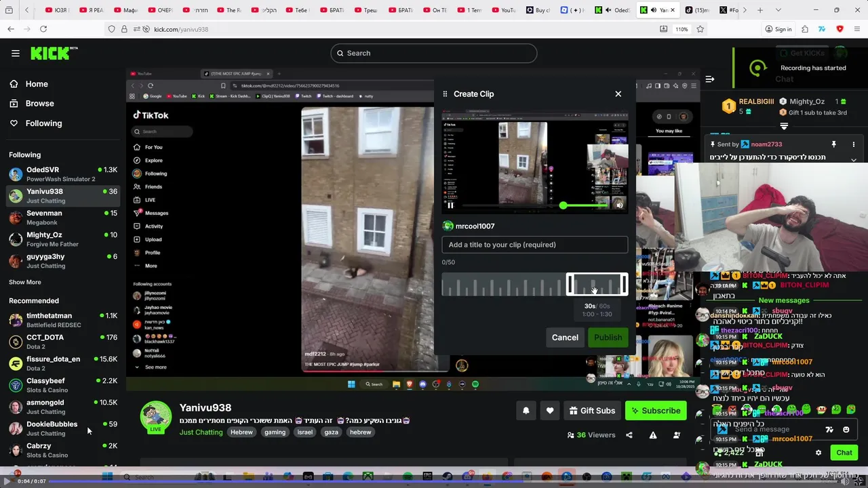Open the Just Chatting category link
The width and height of the screenshot is (868, 488).
pyautogui.click(x=201, y=432)
